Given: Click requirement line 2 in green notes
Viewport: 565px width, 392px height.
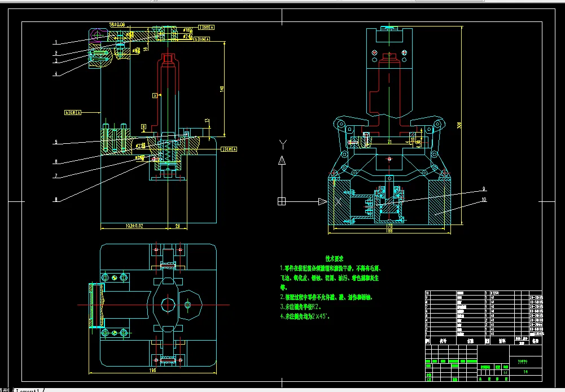Looking at the screenshot, I should pyautogui.click(x=326, y=297).
